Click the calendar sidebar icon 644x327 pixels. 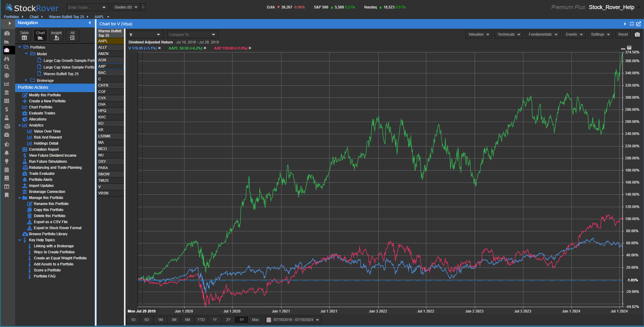7,170
